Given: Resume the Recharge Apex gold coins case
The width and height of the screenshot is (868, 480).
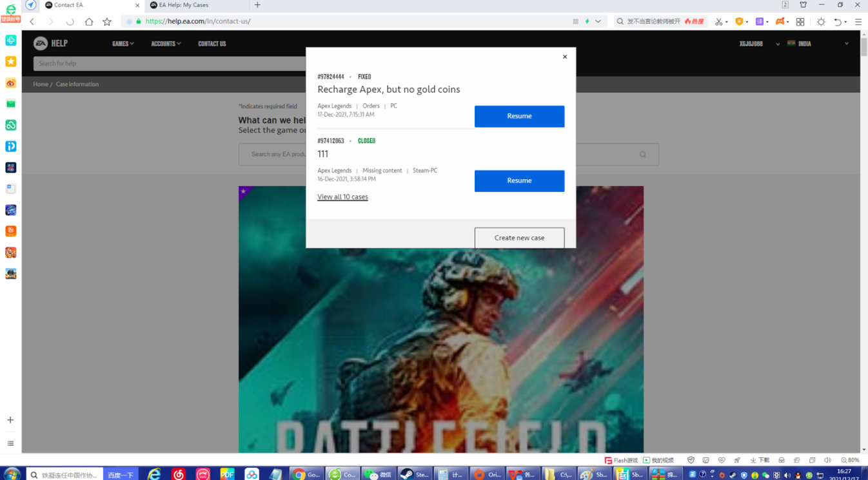Looking at the screenshot, I should pos(519,116).
